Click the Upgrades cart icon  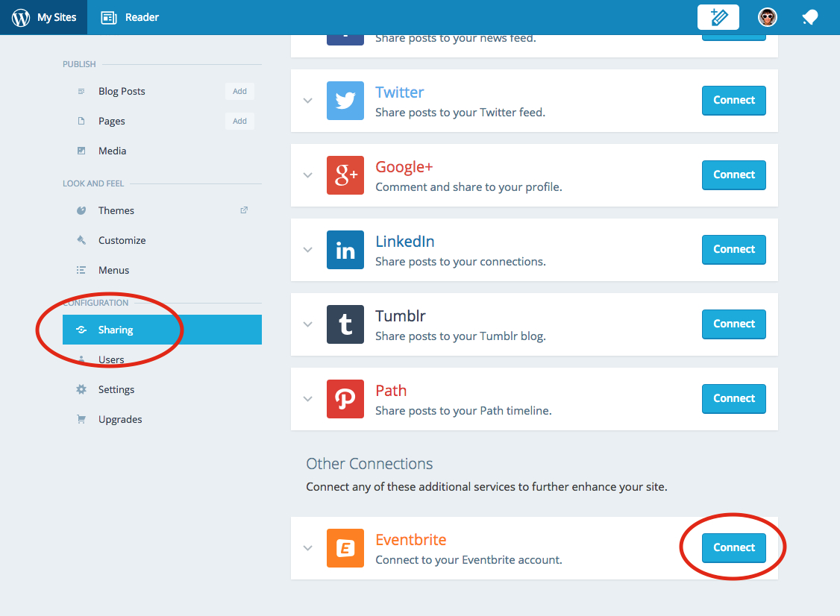coord(81,419)
